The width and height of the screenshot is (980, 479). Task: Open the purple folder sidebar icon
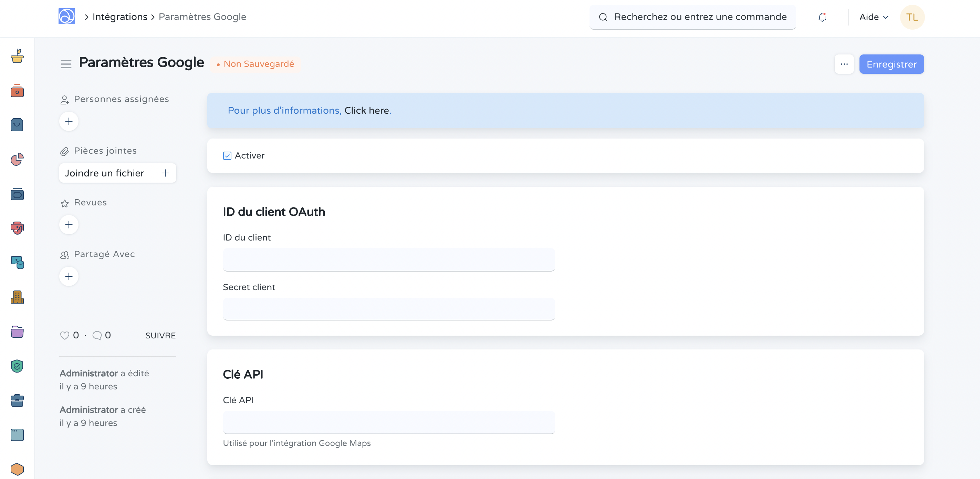17,332
